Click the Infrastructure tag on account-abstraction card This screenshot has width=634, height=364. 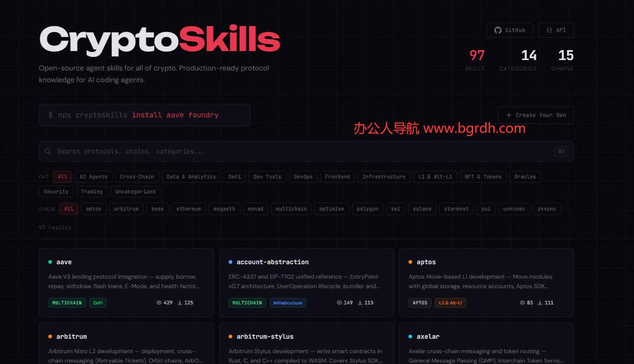[x=288, y=303]
